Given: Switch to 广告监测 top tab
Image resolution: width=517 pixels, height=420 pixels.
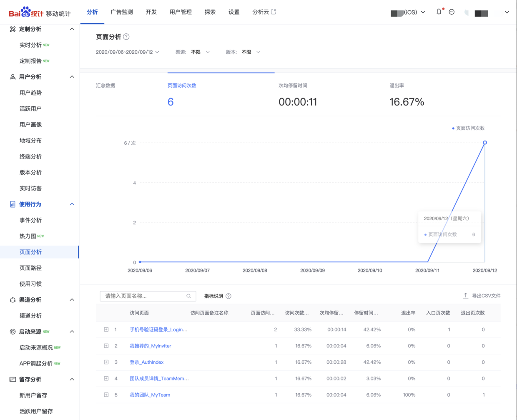Looking at the screenshot, I should 121,12.
